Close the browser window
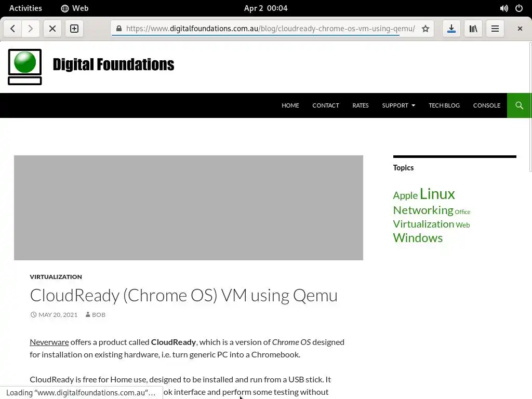Screen dimensions: 532x399 pyautogui.click(x=520, y=29)
